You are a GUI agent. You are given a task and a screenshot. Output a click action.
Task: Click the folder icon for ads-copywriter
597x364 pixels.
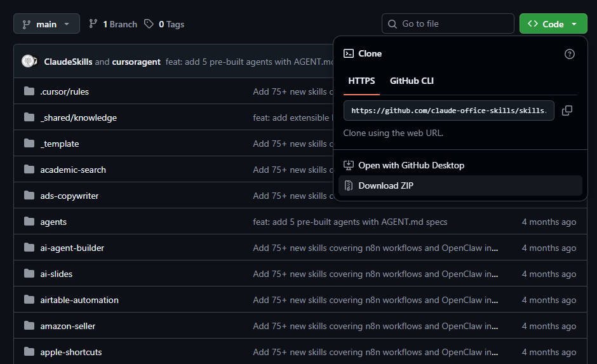pos(29,195)
